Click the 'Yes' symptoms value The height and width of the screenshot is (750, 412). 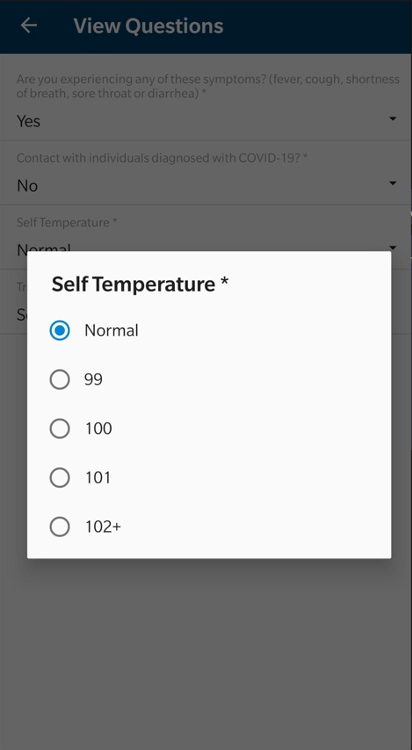pos(28,121)
